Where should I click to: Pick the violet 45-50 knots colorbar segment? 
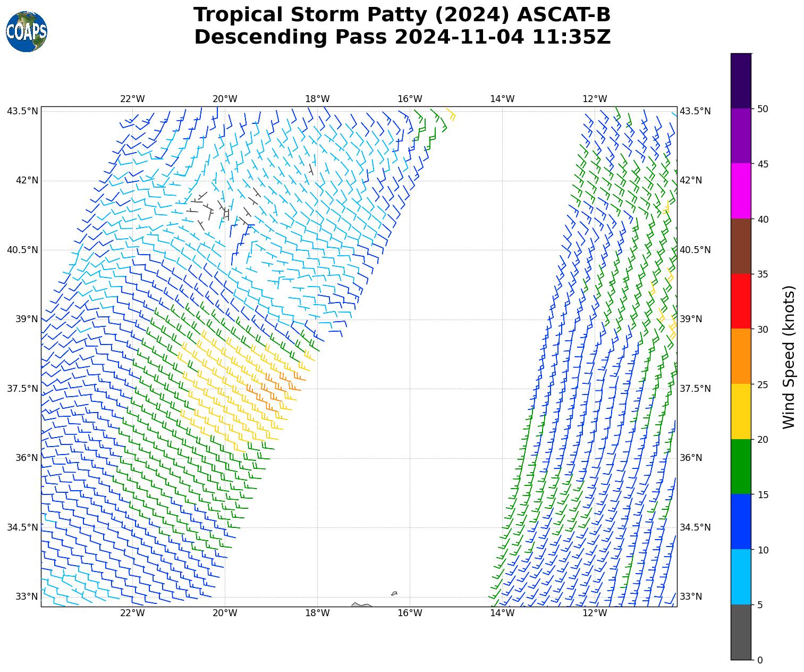(741, 136)
